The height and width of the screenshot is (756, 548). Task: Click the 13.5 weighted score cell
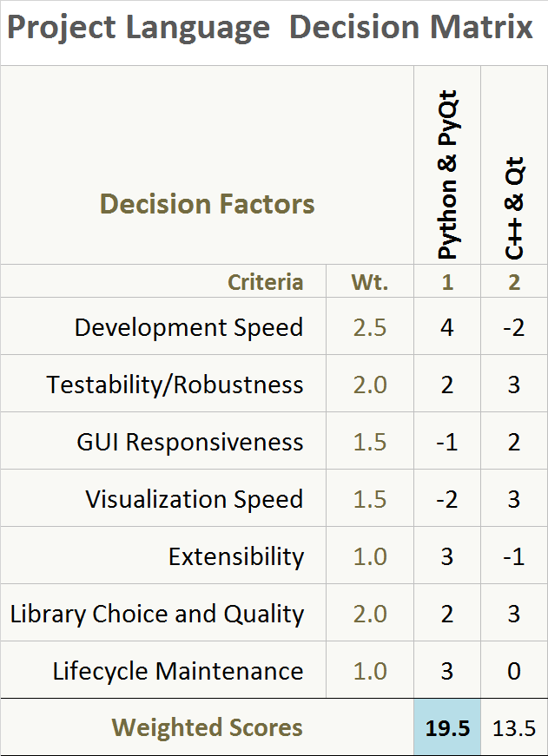(514, 727)
